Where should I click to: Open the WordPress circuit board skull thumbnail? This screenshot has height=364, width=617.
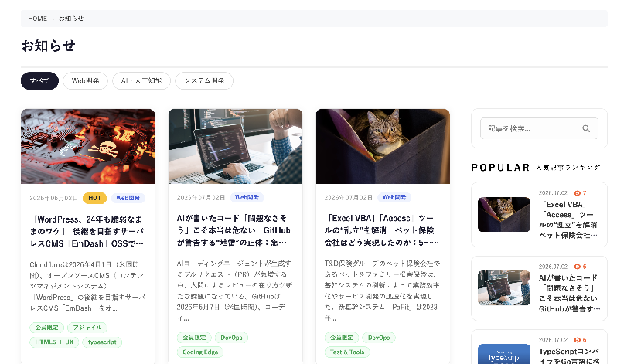coord(87,146)
